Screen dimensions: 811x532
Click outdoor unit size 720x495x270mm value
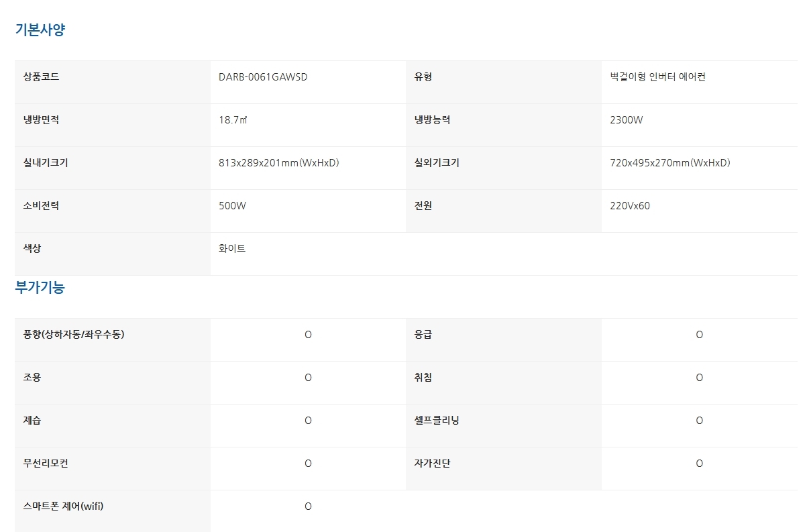670,163
